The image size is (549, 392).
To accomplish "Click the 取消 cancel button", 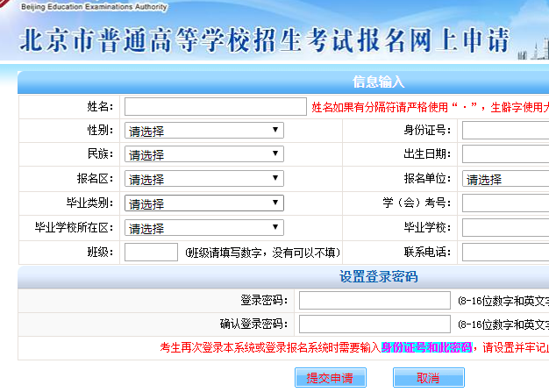I will (x=429, y=378).
